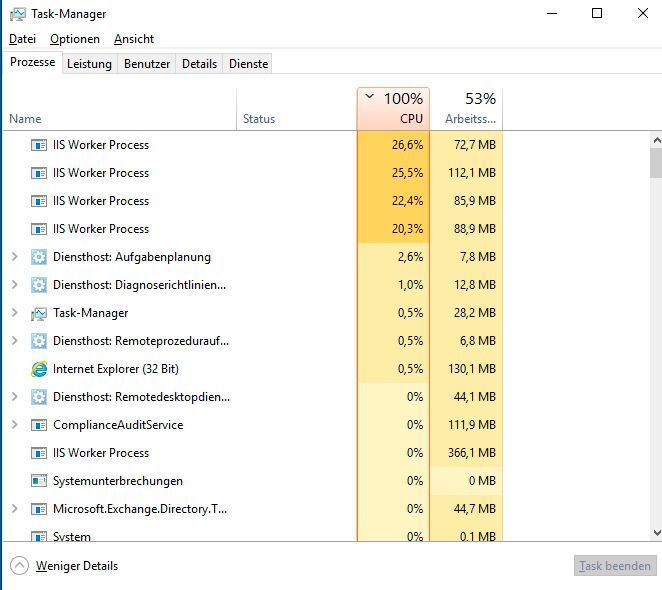The image size is (662, 590).
Task: Select the Prozesse tab
Action: point(33,63)
